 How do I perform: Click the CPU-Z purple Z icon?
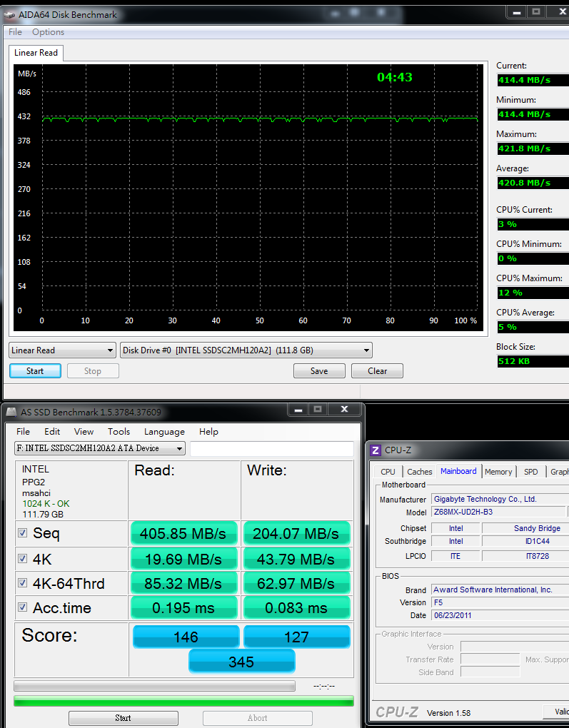[x=376, y=450]
